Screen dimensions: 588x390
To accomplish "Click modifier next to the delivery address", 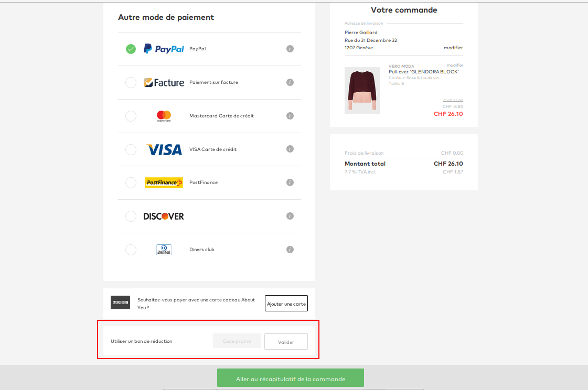I will click(453, 47).
